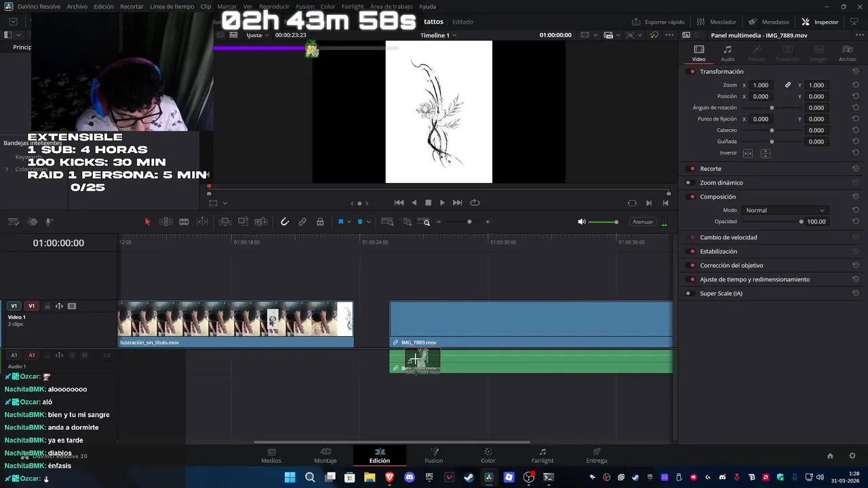Viewport: 868px width, 488px height.
Task: Play the timeline forward
Action: pyautogui.click(x=442, y=203)
